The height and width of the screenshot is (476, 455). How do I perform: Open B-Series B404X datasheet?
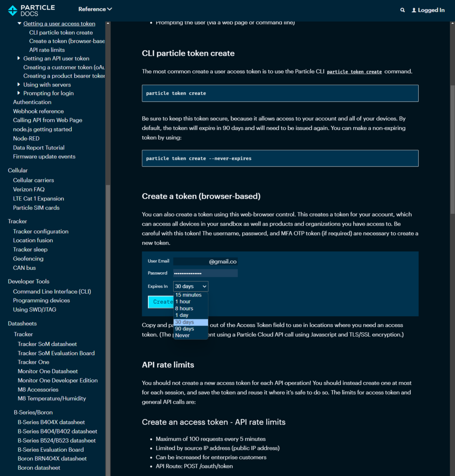[51, 422]
